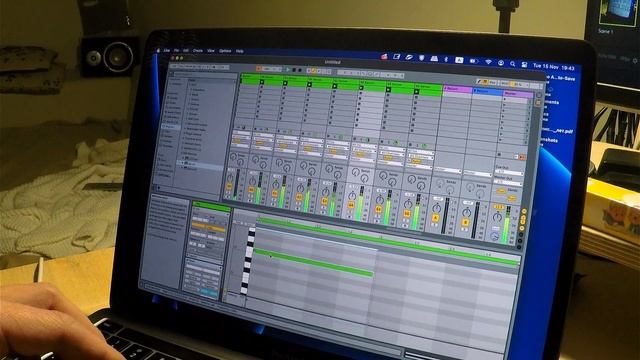Mute Return A with its activator button

(x=436, y=218)
